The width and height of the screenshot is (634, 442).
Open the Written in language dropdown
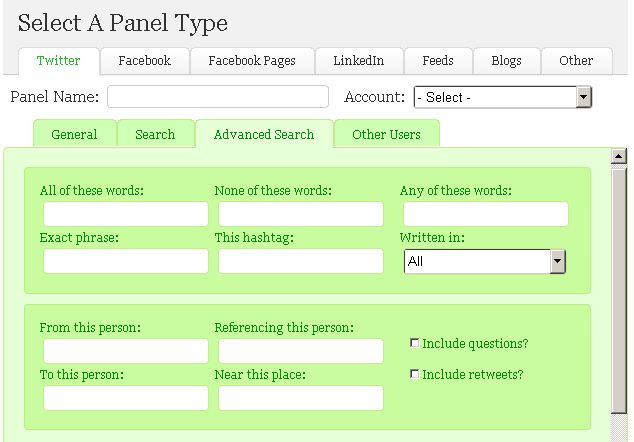[x=485, y=261]
